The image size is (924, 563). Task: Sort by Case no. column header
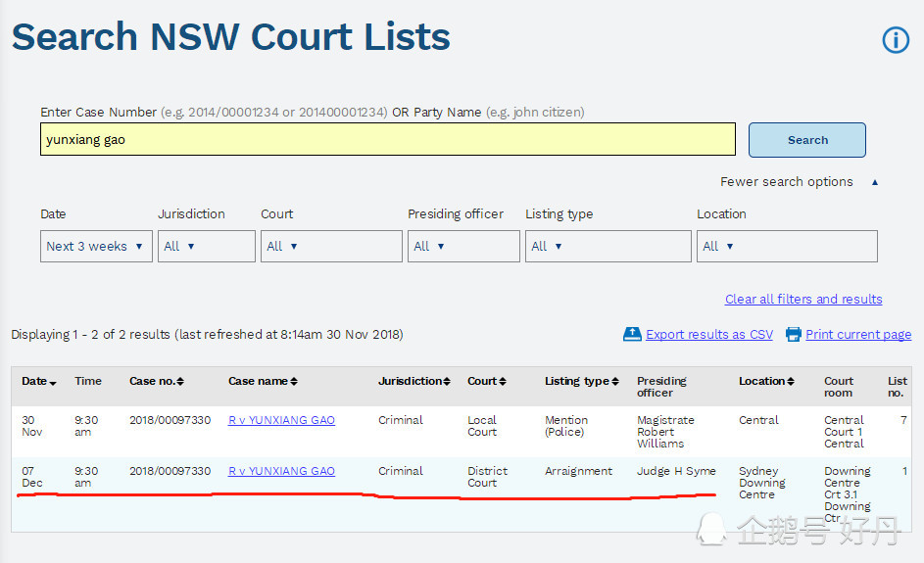click(157, 381)
